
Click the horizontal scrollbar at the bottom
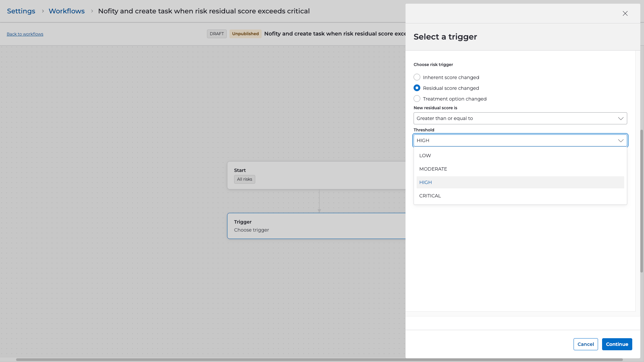point(319,360)
